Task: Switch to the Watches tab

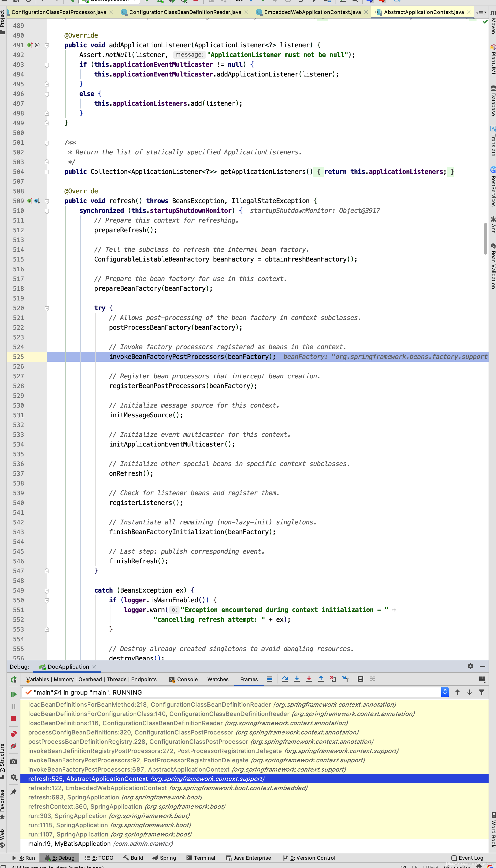Action: pos(218,680)
